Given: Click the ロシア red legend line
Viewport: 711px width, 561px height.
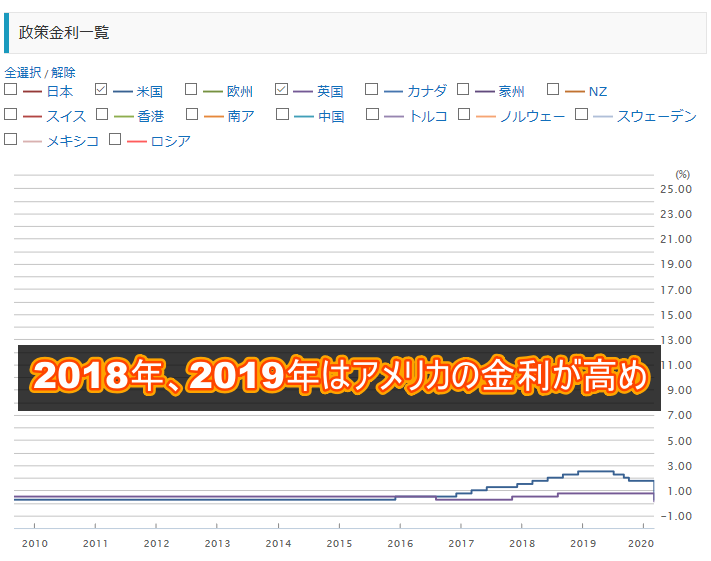Looking at the screenshot, I should (x=136, y=142).
